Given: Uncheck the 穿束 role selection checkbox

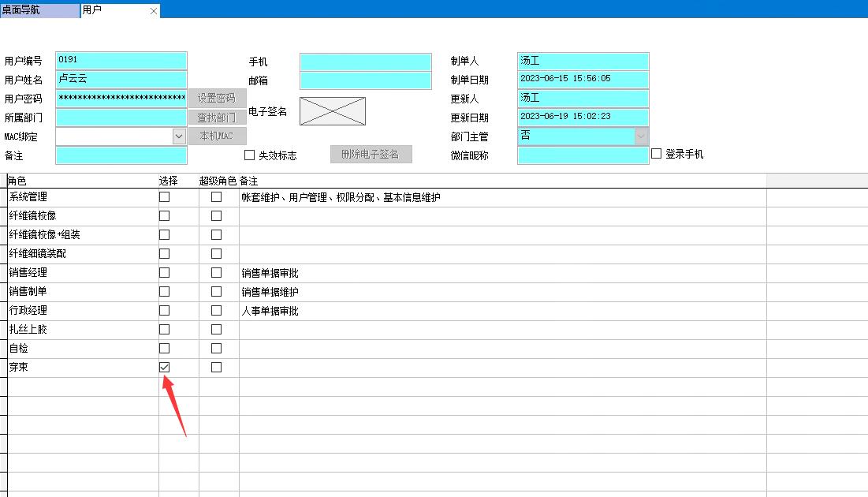Looking at the screenshot, I should [x=164, y=368].
